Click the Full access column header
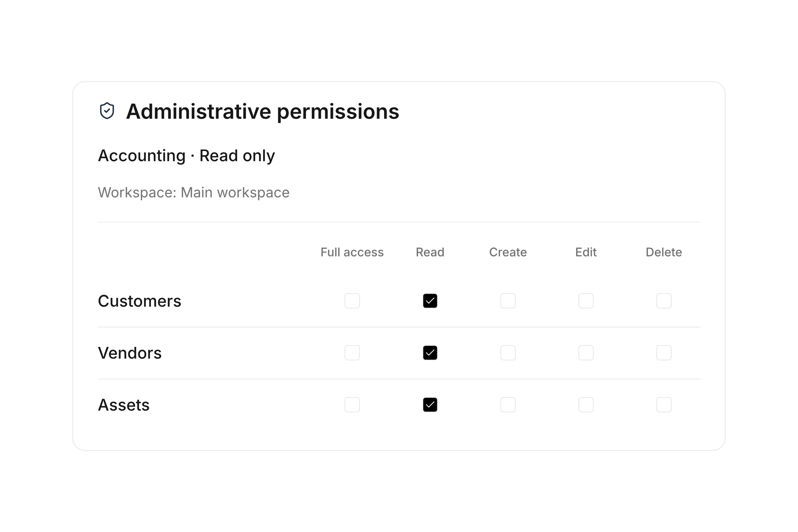Image resolution: width=798 pixels, height=532 pixels. point(352,252)
